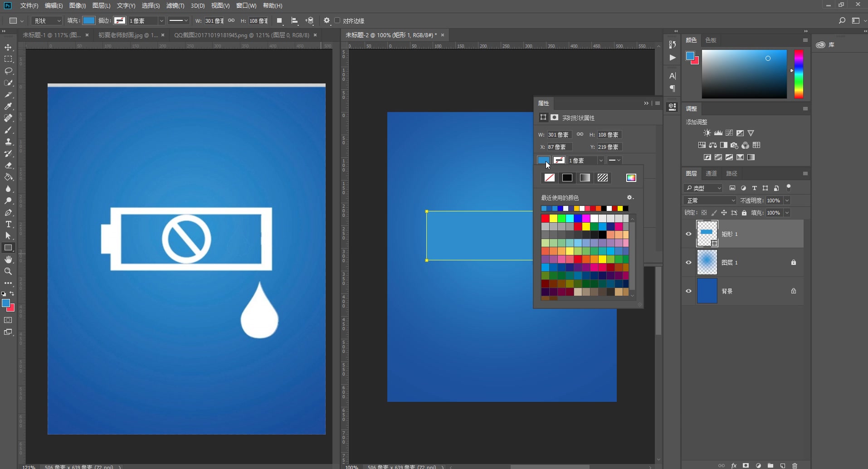Select the Hand tool
The image size is (868, 469).
(8, 259)
